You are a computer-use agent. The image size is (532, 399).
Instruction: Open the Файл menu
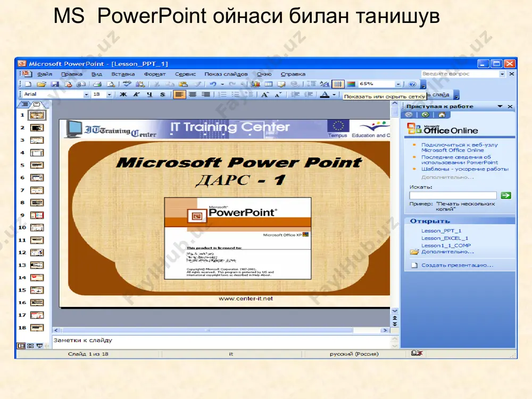(x=45, y=74)
